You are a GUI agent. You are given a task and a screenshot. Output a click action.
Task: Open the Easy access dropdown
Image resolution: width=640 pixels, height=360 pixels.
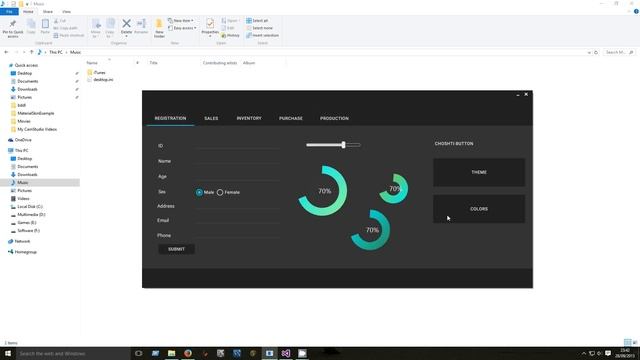tap(182, 28)
